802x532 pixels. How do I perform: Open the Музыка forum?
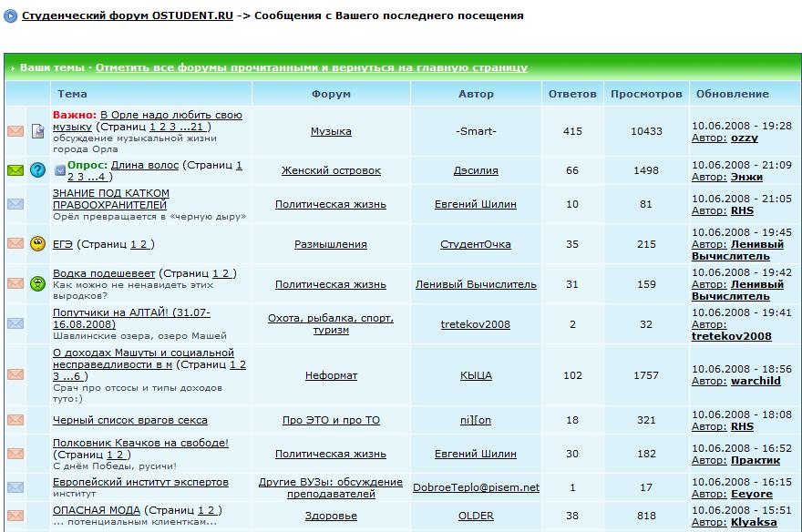pos(331,131)
